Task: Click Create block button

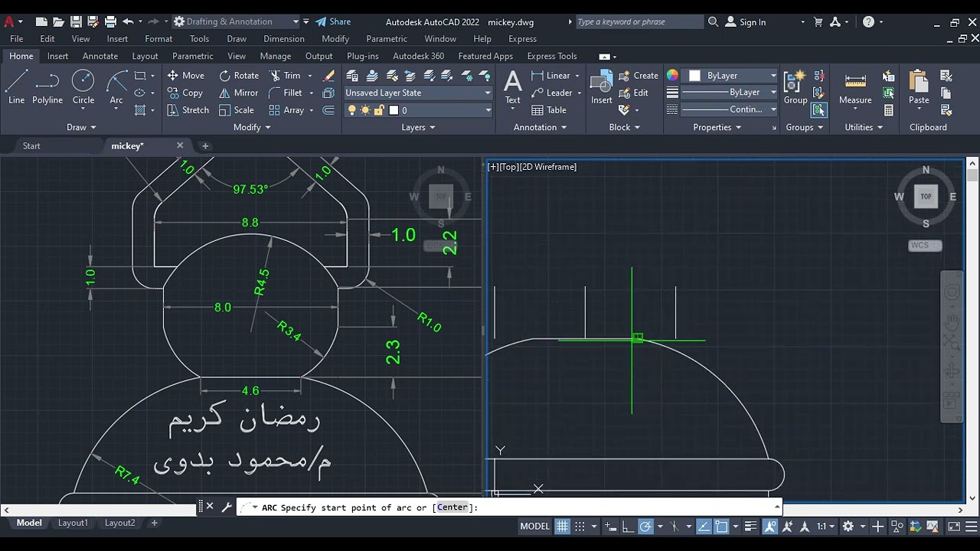Action: point(639,75)
